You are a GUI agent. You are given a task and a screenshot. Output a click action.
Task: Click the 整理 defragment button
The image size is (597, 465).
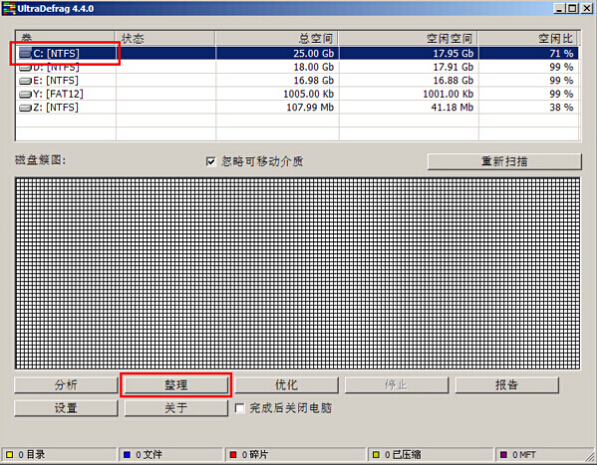point(176,385)
